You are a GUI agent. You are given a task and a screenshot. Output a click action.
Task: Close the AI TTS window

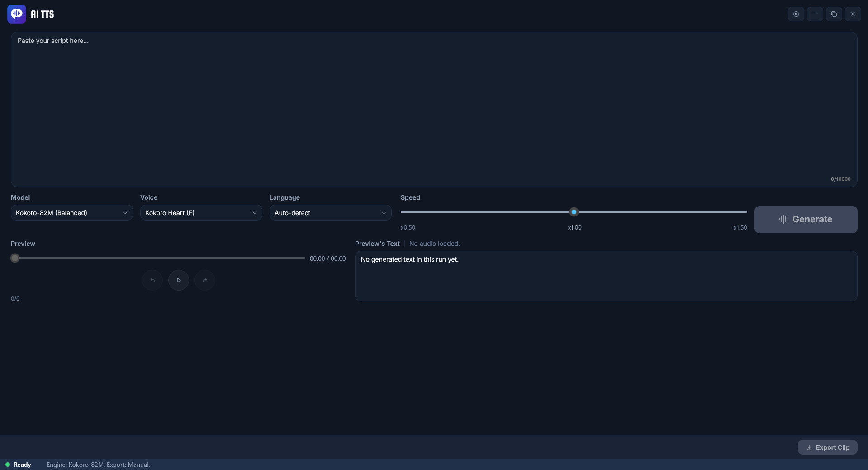(853, 14)
